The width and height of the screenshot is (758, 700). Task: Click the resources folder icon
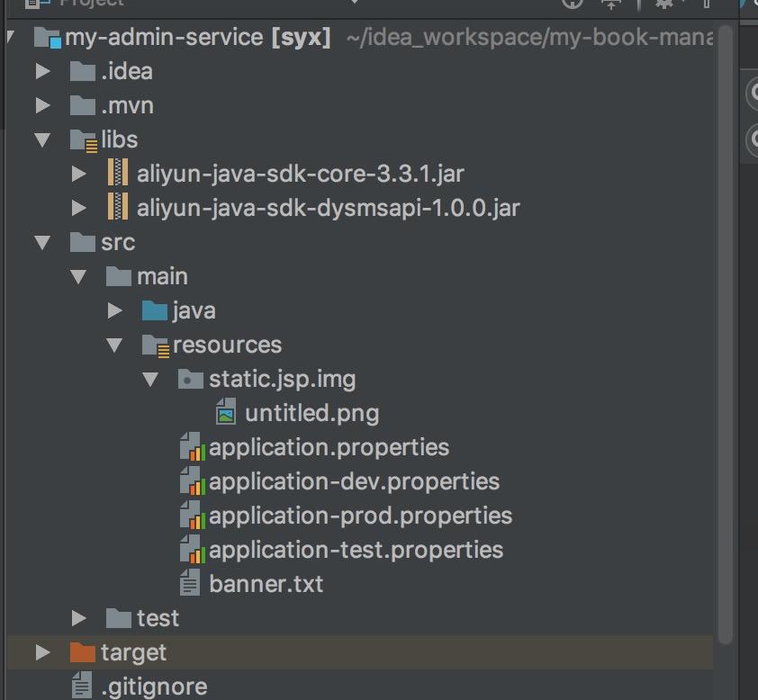coord(155,345)
